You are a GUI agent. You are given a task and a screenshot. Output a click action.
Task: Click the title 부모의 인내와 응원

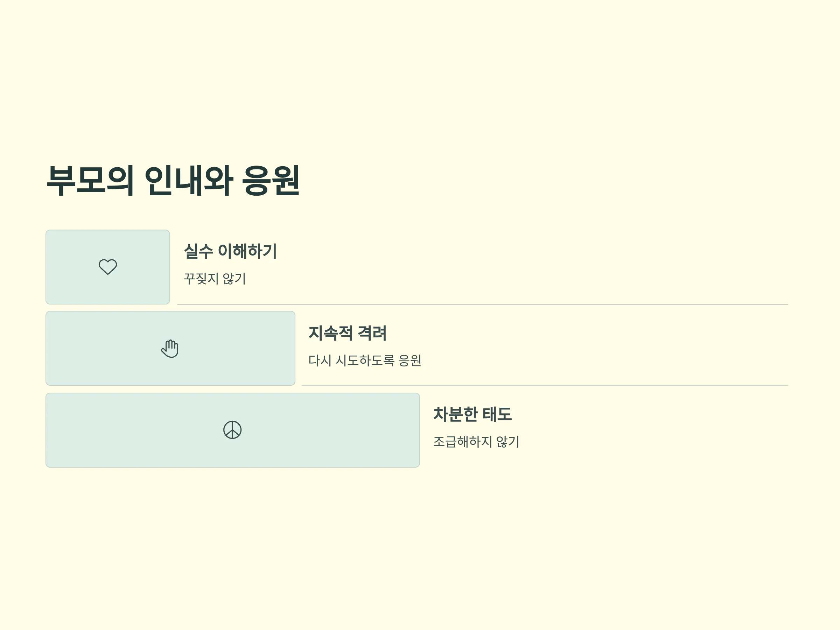[x=173, y=180]
